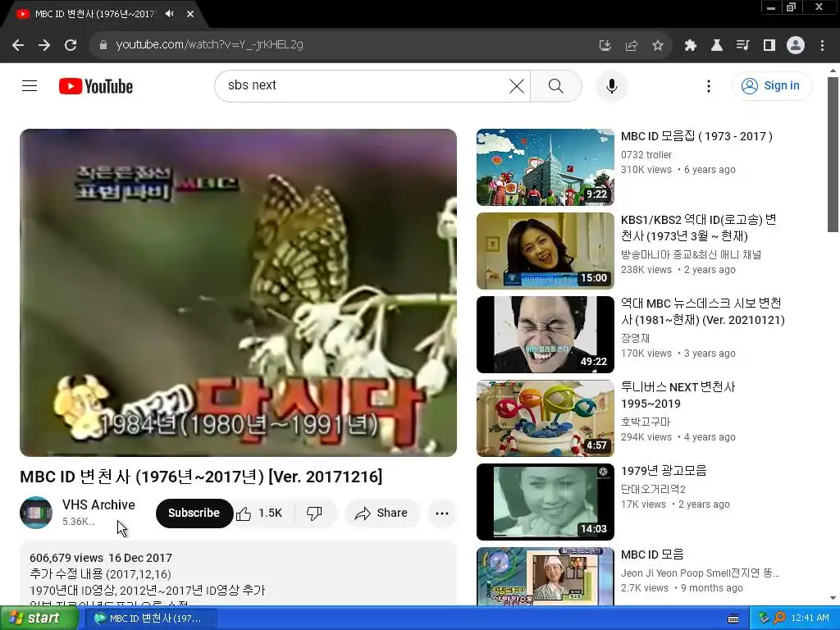Go to YouTube home via logo
This screenshot has width=840, height=630.
(x=96, y=86)
